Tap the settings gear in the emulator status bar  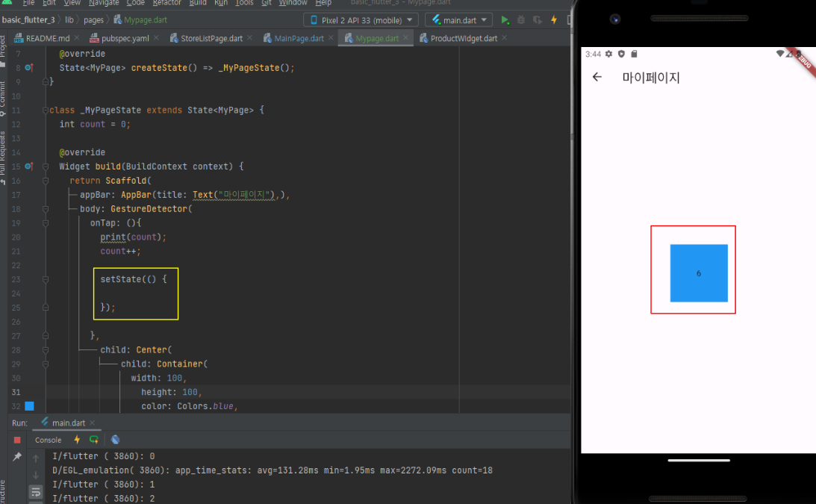tap(608, 54)
